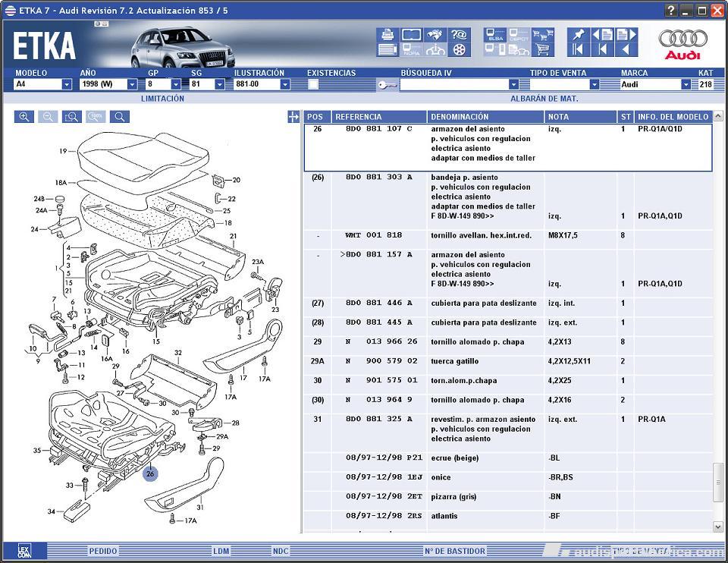
Task: Open the ELSA workshop information icon
Action: click(495, 34)
